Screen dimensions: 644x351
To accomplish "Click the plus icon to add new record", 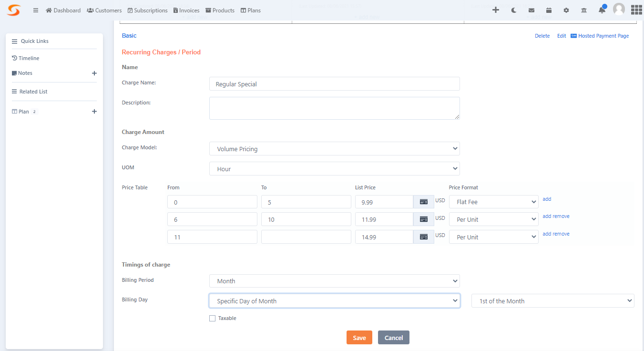I will [x=496, y=10].
